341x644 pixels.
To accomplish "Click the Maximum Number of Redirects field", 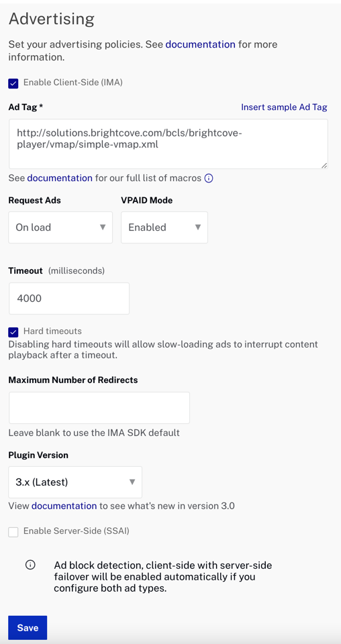I will coord(99,407).
